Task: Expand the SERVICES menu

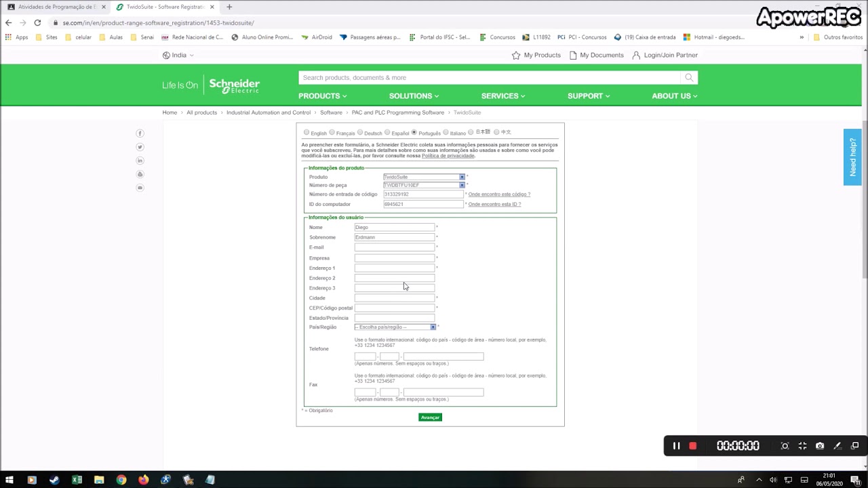Action: click(x=503, y=96)
